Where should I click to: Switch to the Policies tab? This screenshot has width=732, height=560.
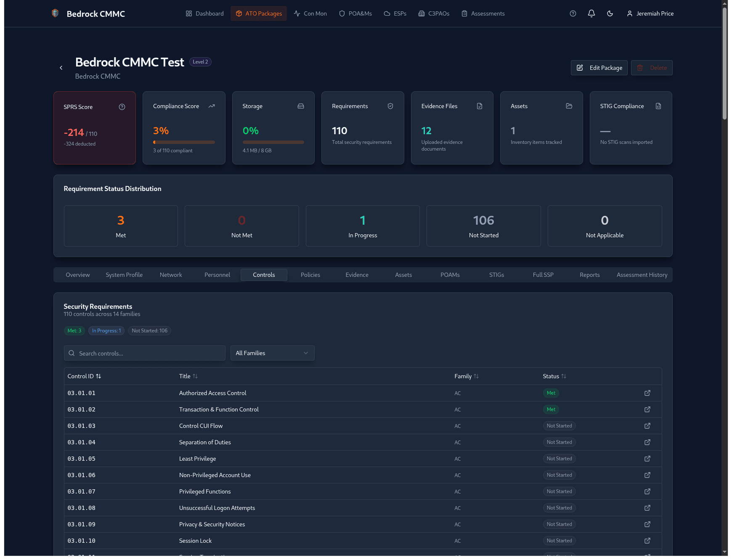310,275
